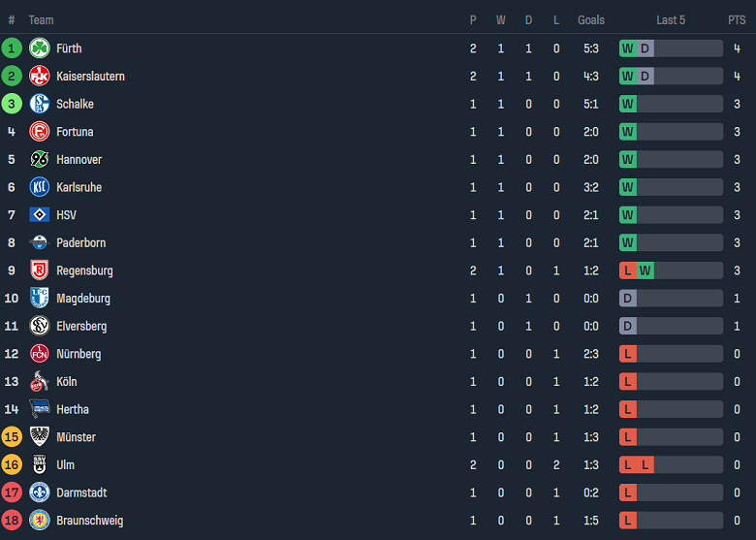Viewport: 756px width, 540px height.
Task: Click Ulm's second L form badge
Action: [x=645, y=465]
